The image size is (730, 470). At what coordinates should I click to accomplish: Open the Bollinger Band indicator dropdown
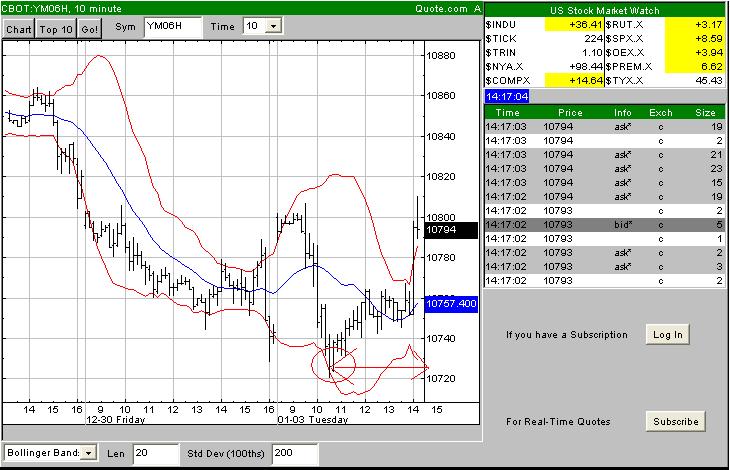point(88,452)
